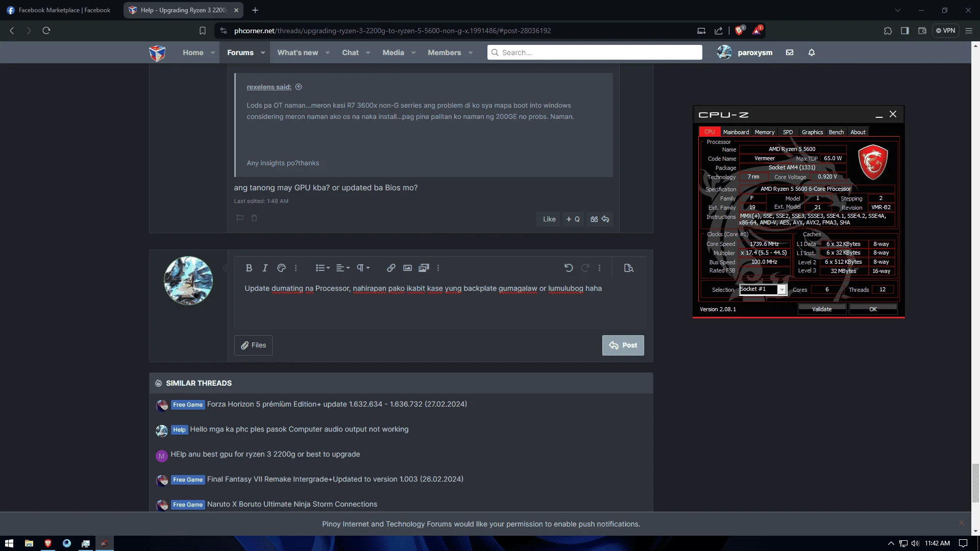Open rexelens said quote link
The image size is (980, 551).
coord(269,87)
